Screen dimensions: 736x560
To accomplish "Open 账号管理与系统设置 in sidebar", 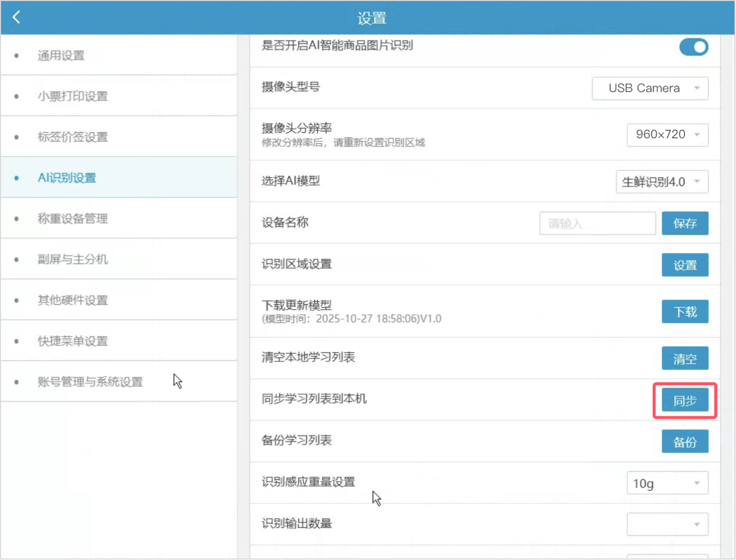I will (x=119, y=382).
